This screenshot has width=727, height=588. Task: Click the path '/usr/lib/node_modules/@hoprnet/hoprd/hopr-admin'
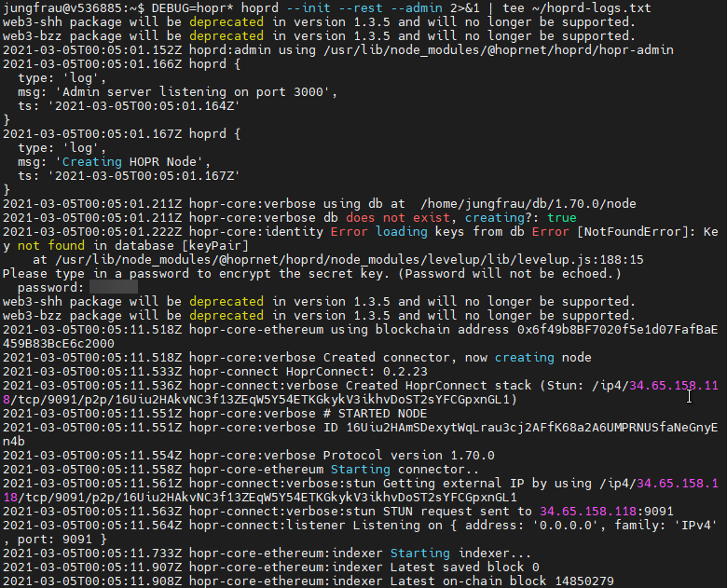[x=499, y=50]
